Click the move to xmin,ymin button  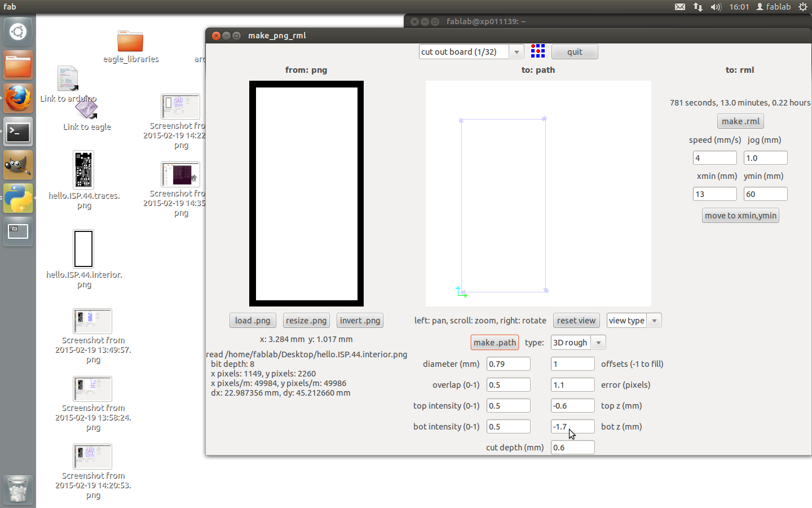[740, 216]
